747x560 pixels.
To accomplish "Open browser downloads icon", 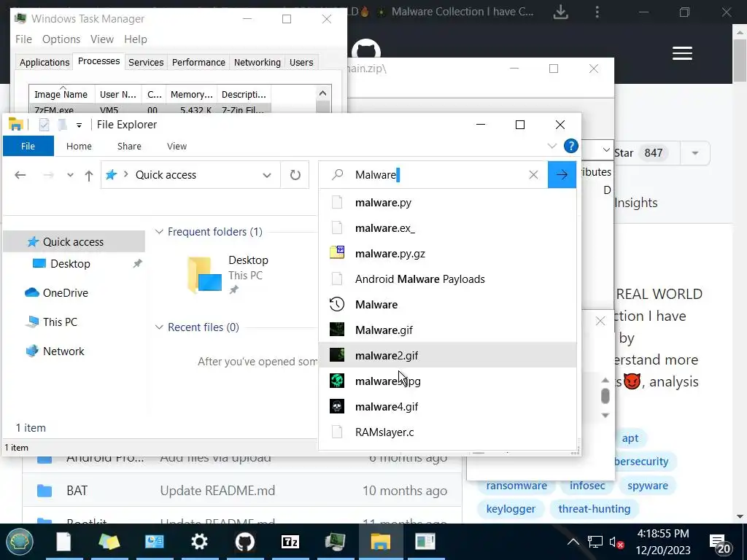I will (561, 12).
